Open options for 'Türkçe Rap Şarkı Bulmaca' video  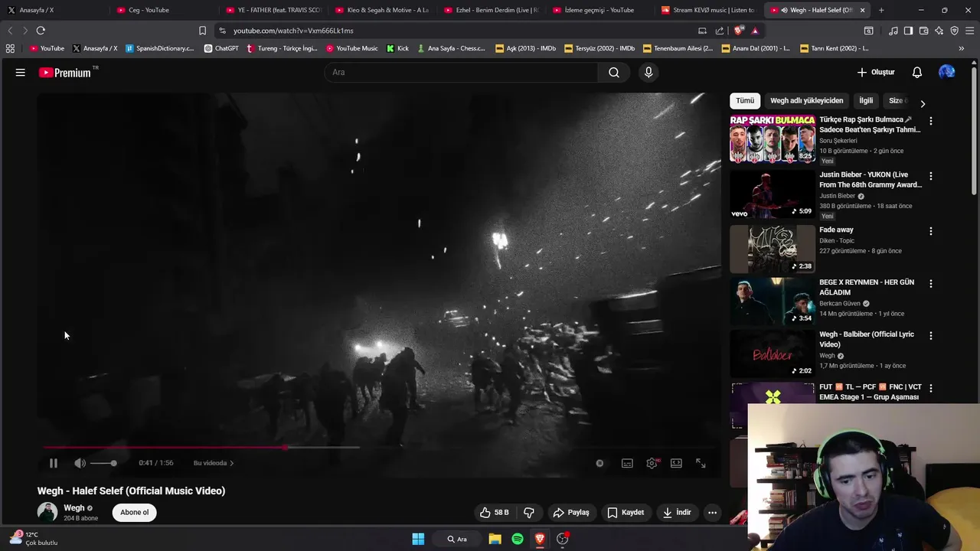[931, 121]
